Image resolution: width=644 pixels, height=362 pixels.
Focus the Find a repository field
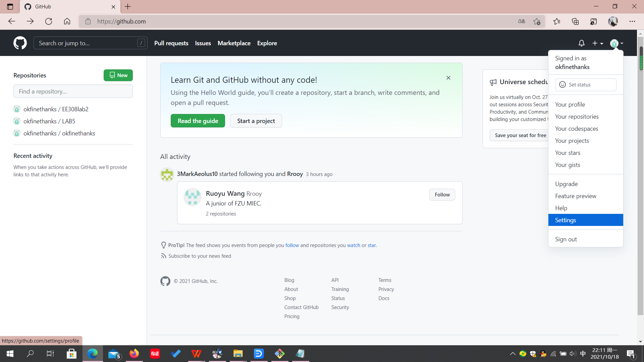click(73, 92)
